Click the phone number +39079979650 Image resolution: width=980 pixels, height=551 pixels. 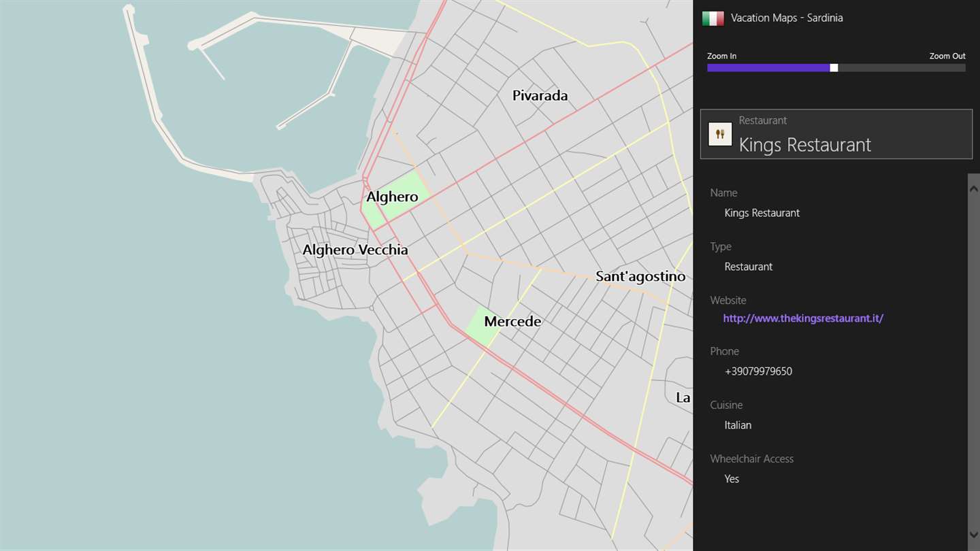[x=758, y=371]
